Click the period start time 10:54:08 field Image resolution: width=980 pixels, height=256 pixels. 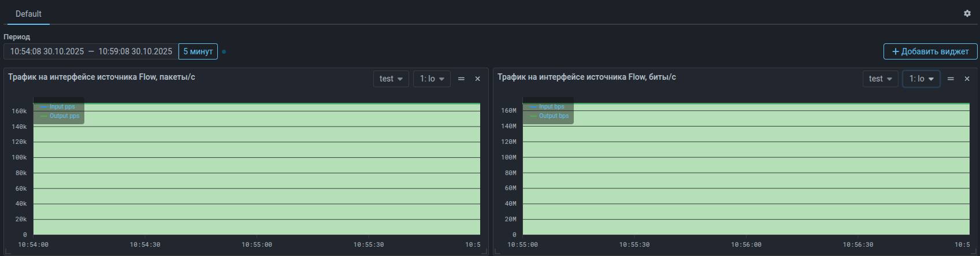[x=47, y=51]
